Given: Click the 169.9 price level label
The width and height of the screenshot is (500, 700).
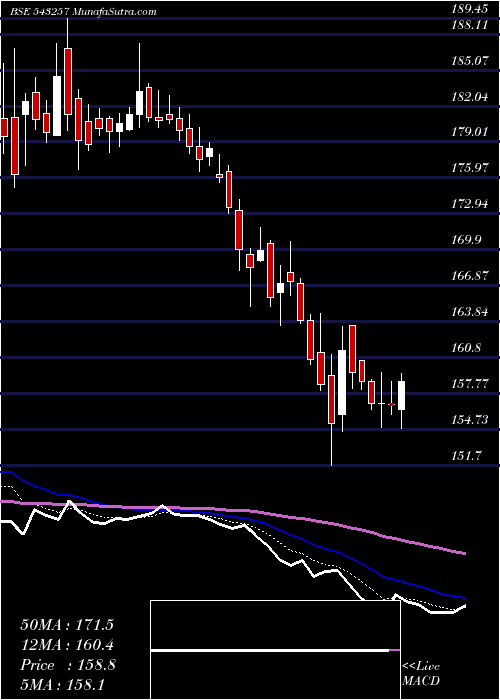Looking at the screenshot, I should (x=464, y=240).
